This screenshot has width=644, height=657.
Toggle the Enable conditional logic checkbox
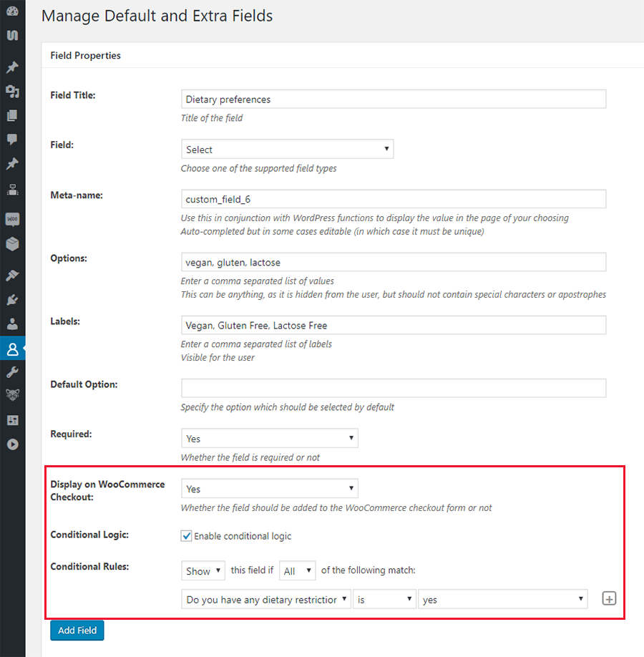[187, 536]
